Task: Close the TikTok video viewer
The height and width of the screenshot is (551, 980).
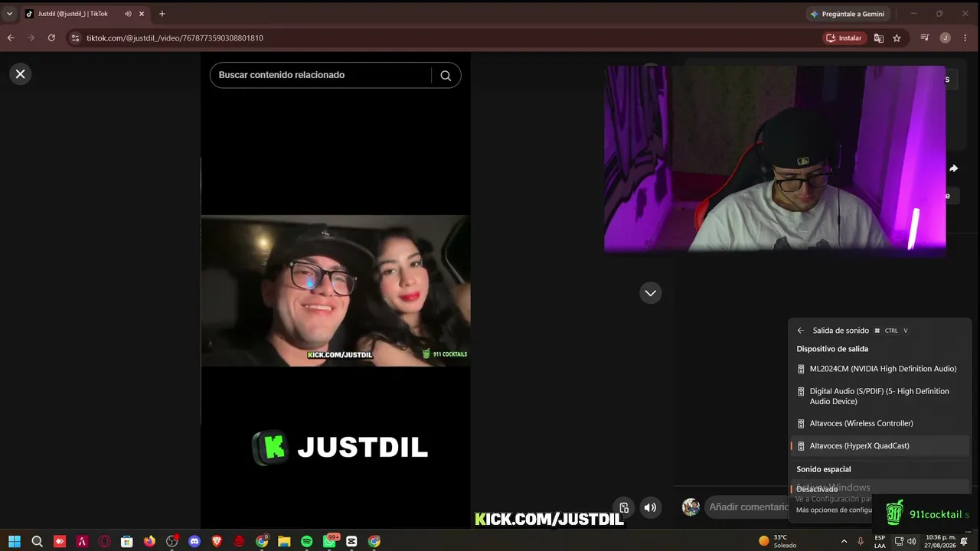Action: click(x=21, y=74)
